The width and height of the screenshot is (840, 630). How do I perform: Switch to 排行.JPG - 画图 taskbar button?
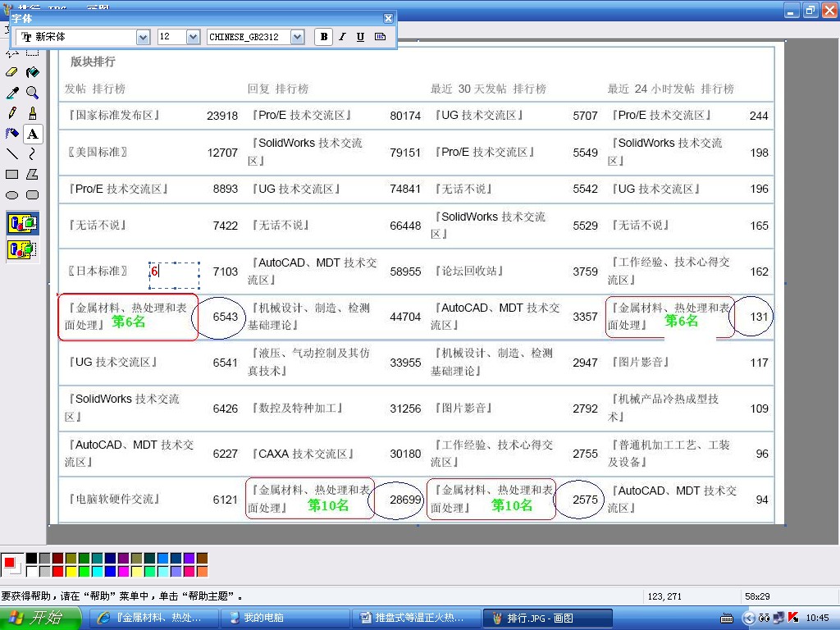click(547, 618)
